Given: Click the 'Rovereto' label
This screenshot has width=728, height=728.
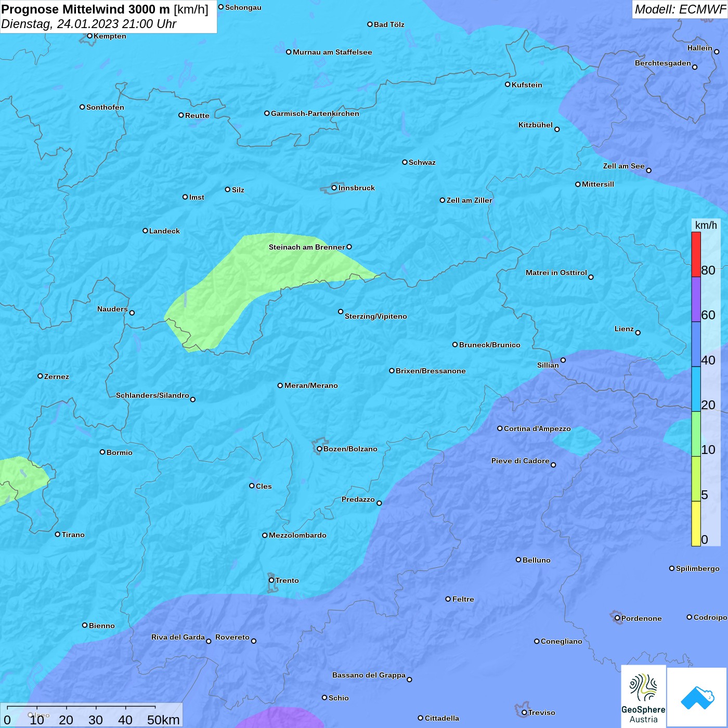Looking at the screenshot, I should (x=232, y=637).
